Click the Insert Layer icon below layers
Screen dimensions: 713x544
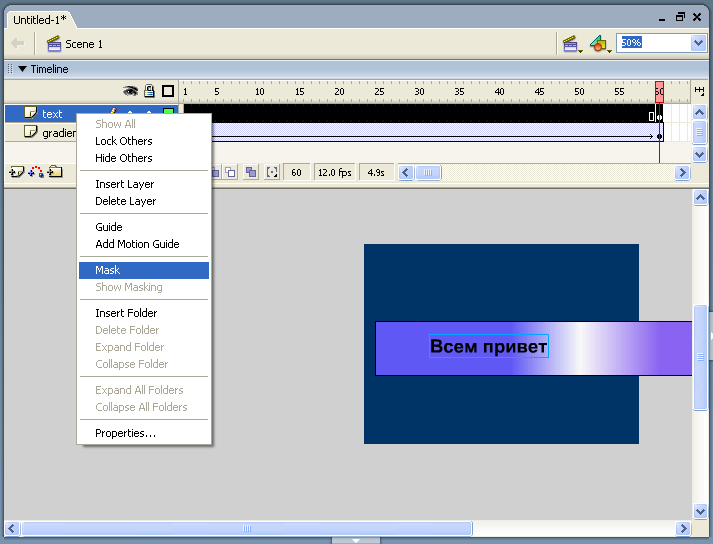click(x=16, y=172)
